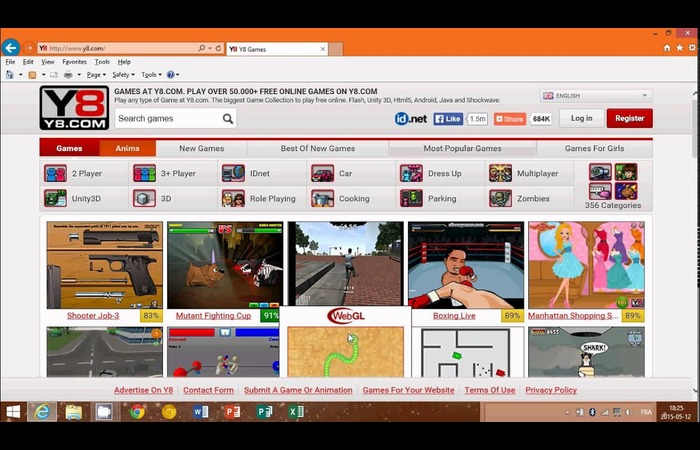Open the browser settings gear icon

[692, 48]
